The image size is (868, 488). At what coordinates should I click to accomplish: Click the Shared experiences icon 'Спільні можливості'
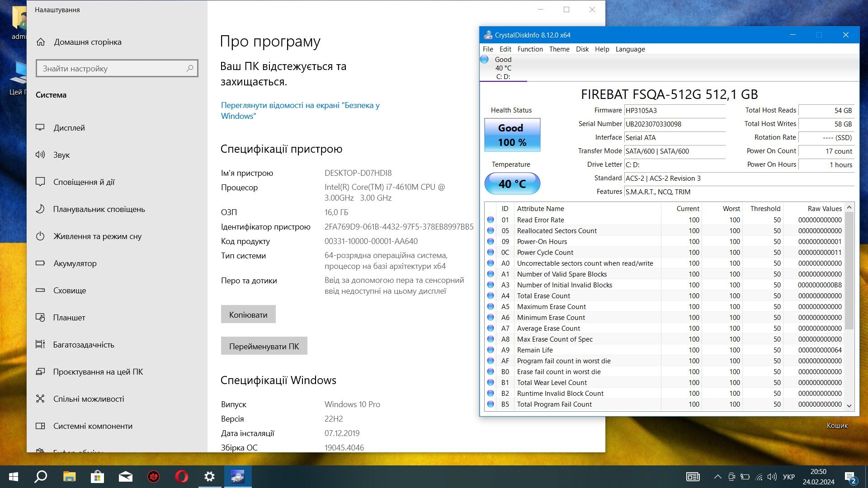pos(40,399)
